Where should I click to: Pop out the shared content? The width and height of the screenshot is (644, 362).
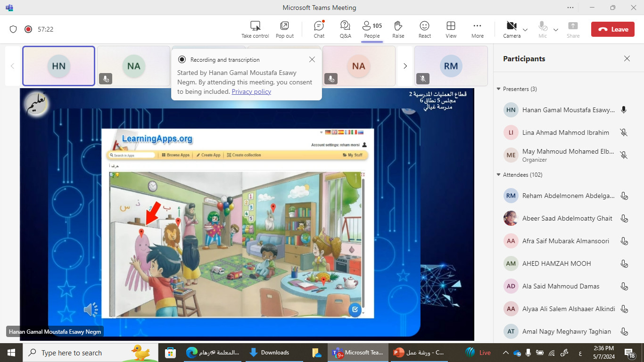pyautogui.click(x=285, y=29)
